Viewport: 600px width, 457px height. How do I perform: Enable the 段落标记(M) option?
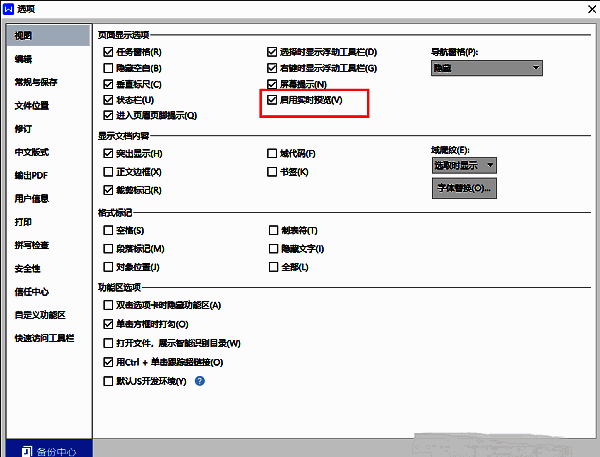pos(108,249)
